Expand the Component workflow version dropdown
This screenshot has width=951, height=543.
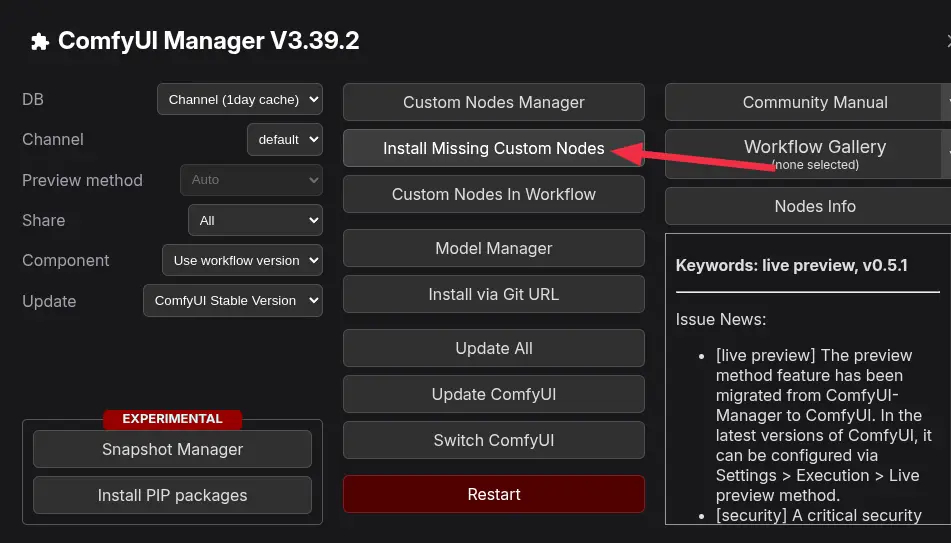(x=242, y=260)
